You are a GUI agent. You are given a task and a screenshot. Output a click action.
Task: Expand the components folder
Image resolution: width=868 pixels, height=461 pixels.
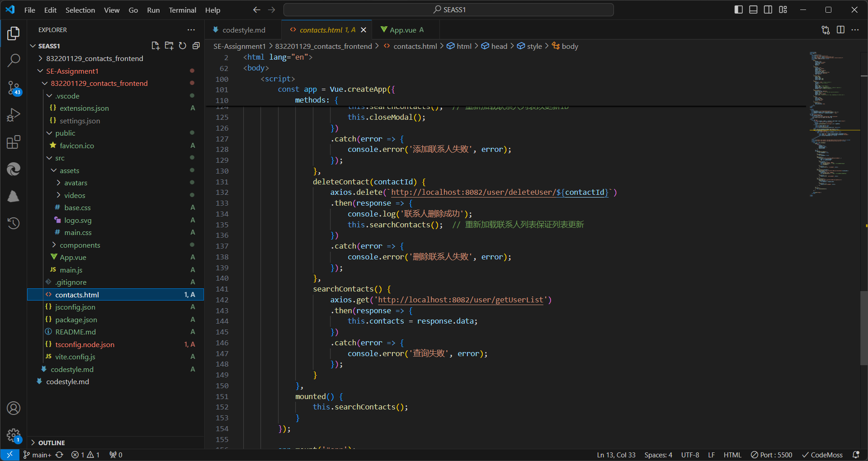(x=80, y=245)
